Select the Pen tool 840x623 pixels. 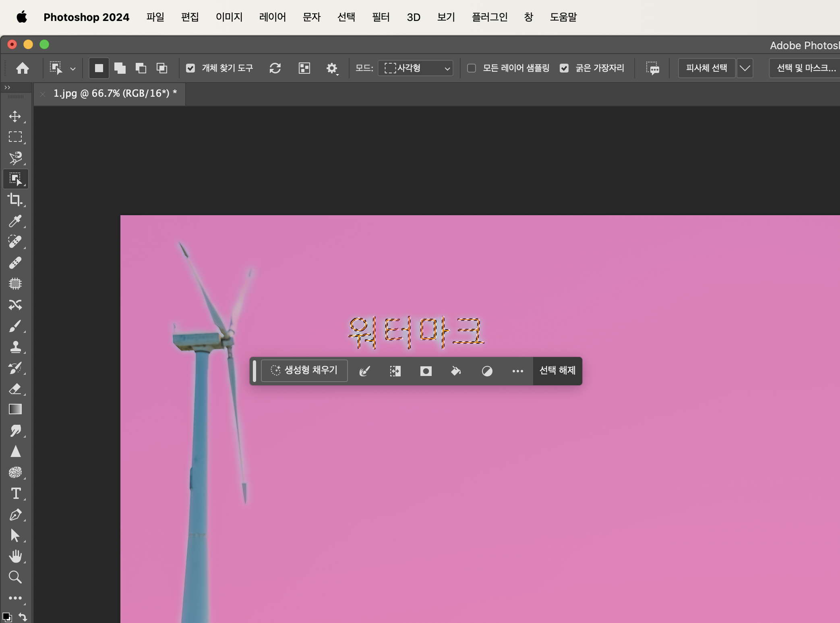(15, 515)
